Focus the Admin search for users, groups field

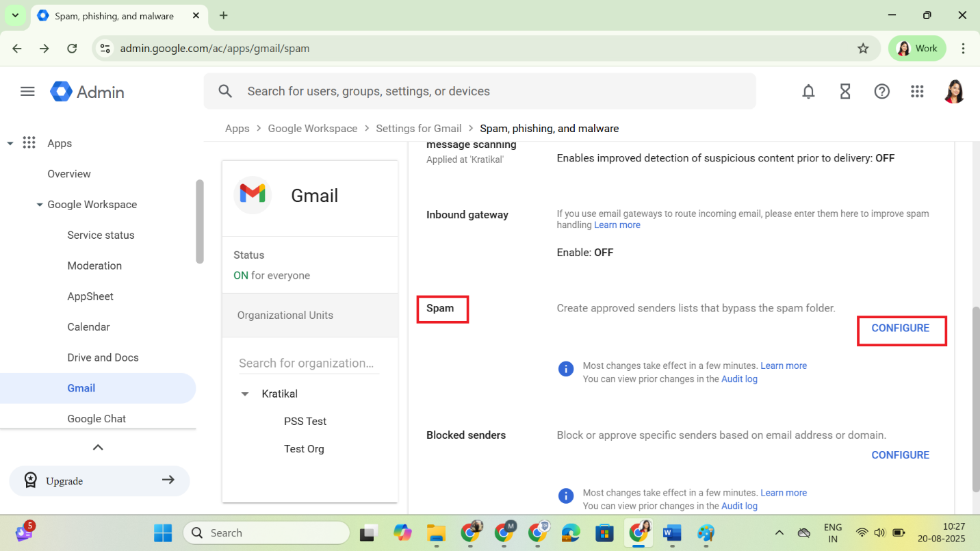point(480,91)
